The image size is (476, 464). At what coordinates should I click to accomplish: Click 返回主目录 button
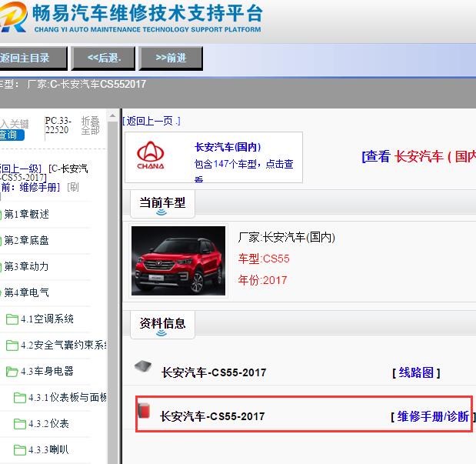pos(33,58)
